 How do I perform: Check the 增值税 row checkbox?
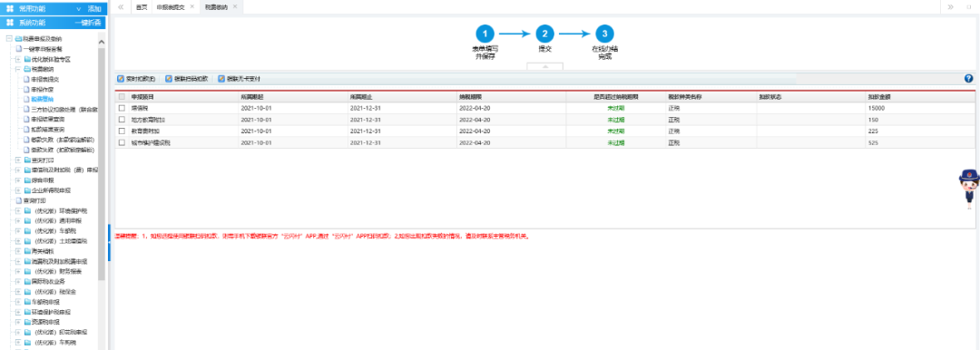pyautogui.click(x=122, y=108)
